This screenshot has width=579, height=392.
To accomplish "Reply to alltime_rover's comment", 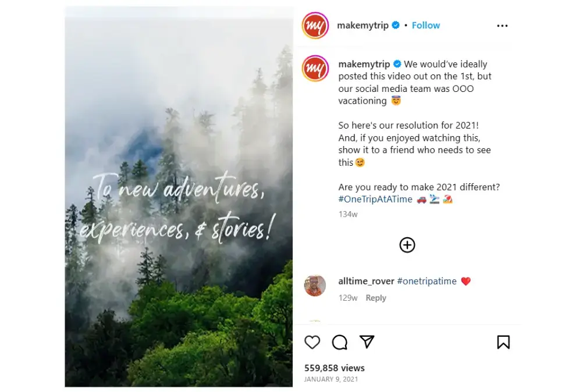I will point(376,297).
